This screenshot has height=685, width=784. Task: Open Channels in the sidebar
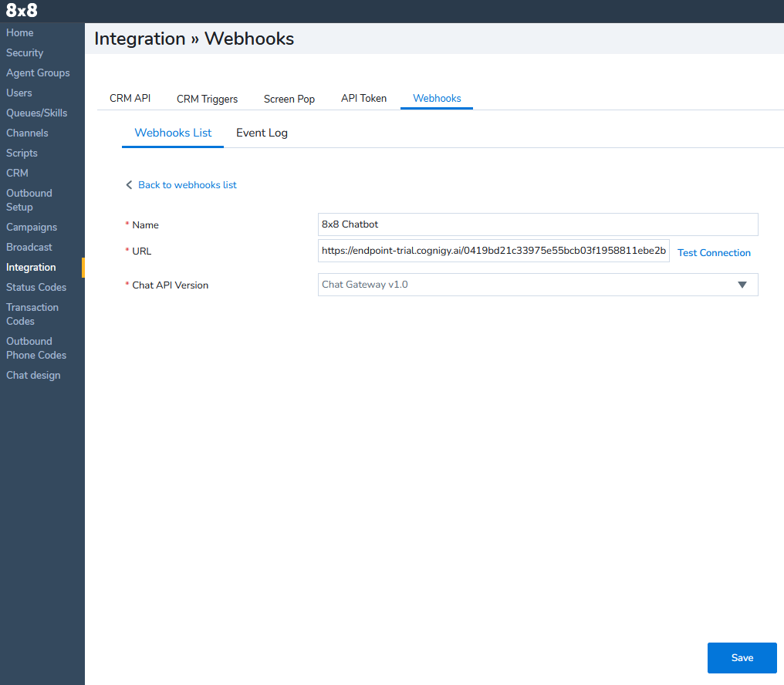pos(27,133)
